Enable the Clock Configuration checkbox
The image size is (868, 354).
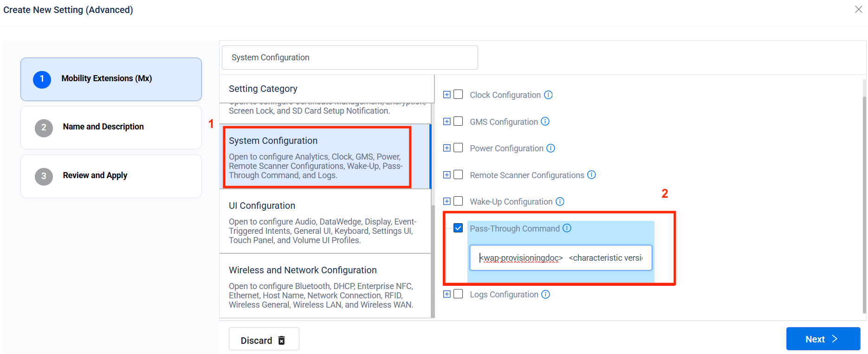(x=458, y=95)
